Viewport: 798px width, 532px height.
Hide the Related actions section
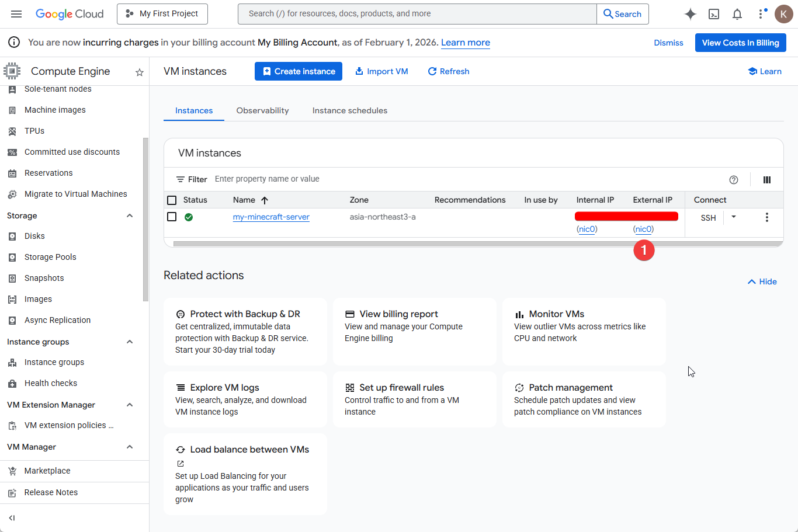[762, 281]
